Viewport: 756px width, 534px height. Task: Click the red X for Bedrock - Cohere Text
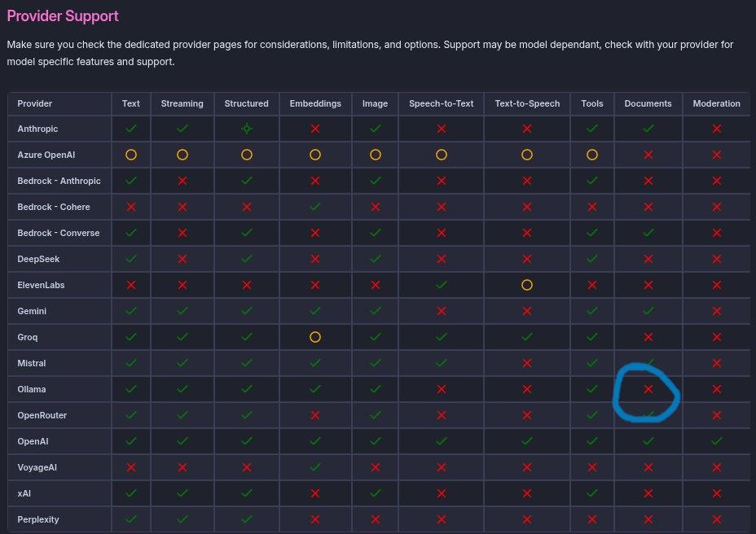click(130, 207)
